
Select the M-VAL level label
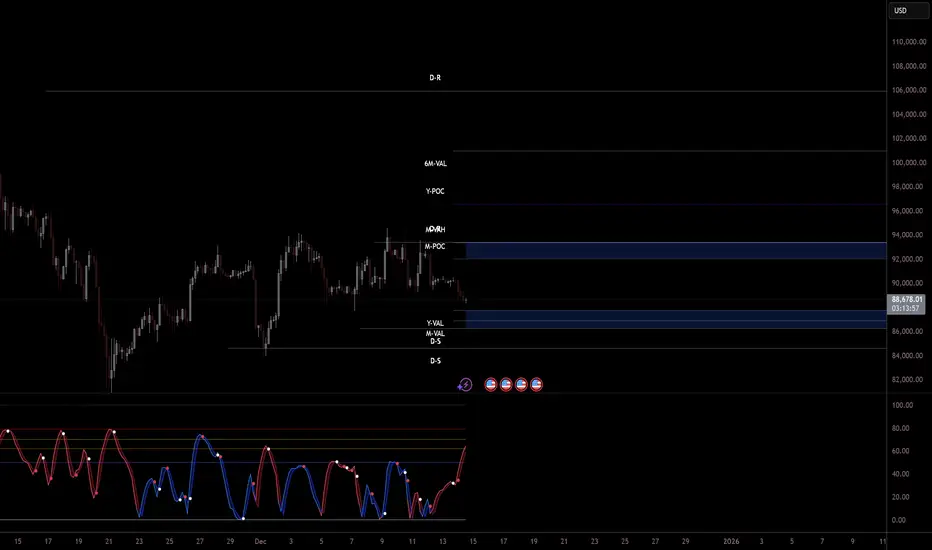435,333
